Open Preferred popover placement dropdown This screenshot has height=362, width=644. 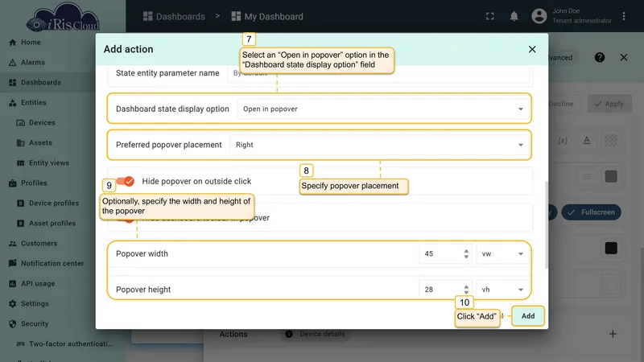point(379,145)
